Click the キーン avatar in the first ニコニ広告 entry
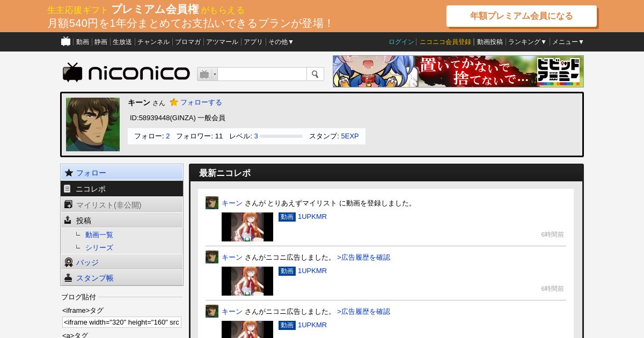This screenshot has height=338, width=644. [x=212, y=257]
